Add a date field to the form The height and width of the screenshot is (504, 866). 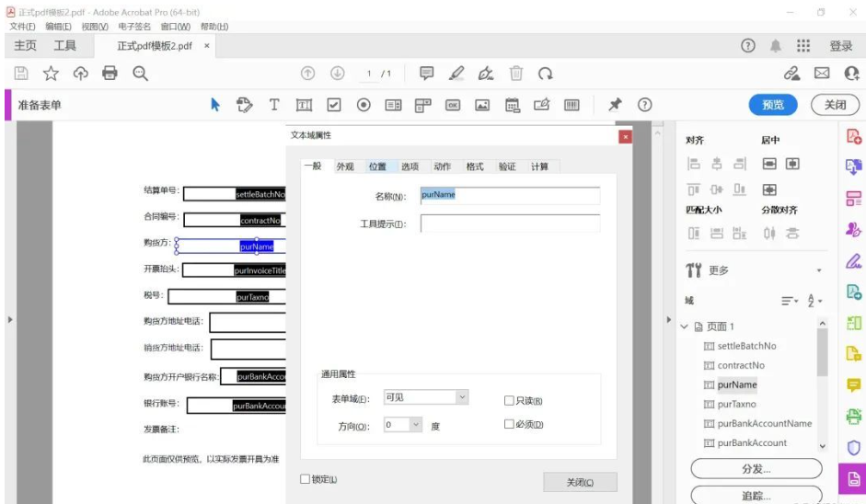tap(513, 105)
